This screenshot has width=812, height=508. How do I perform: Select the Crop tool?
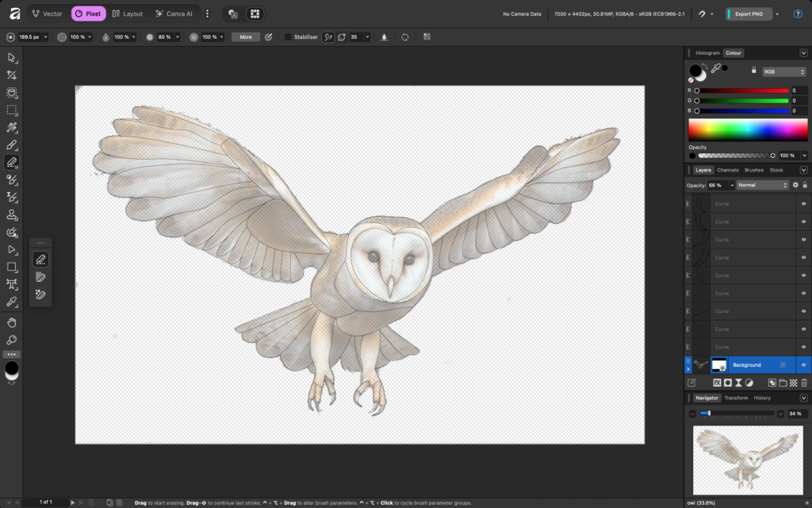[12, 75]
